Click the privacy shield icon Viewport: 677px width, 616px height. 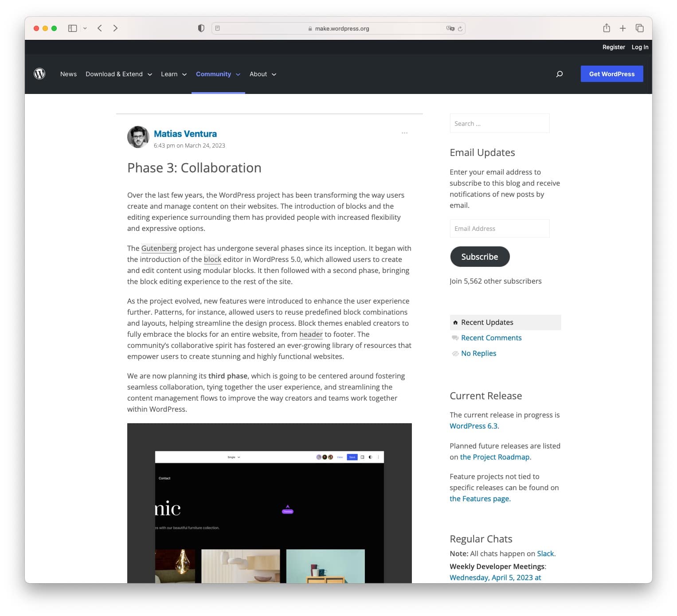201,28
